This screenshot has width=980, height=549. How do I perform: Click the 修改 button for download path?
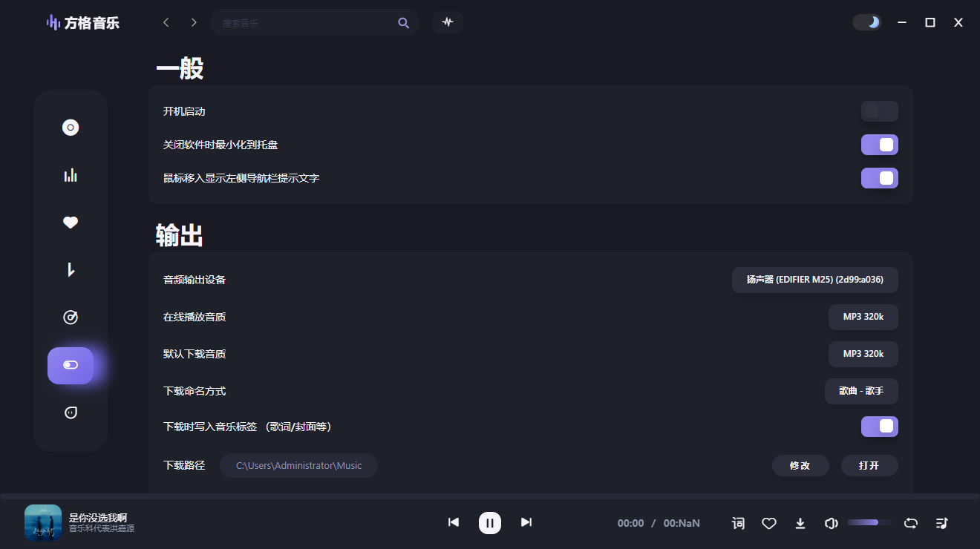[800, 465]
